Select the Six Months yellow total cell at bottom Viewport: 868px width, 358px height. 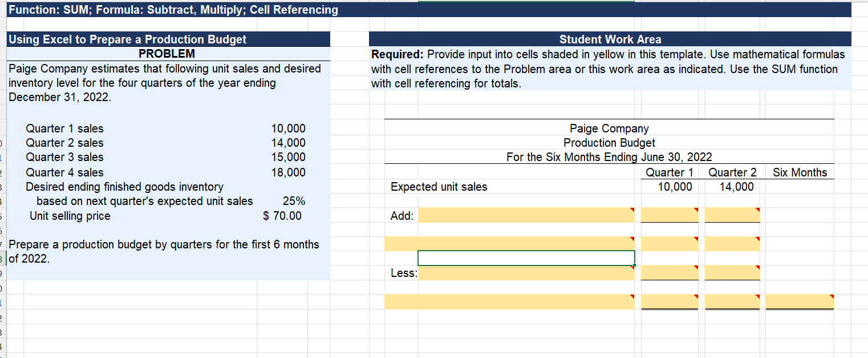point(798,301)
